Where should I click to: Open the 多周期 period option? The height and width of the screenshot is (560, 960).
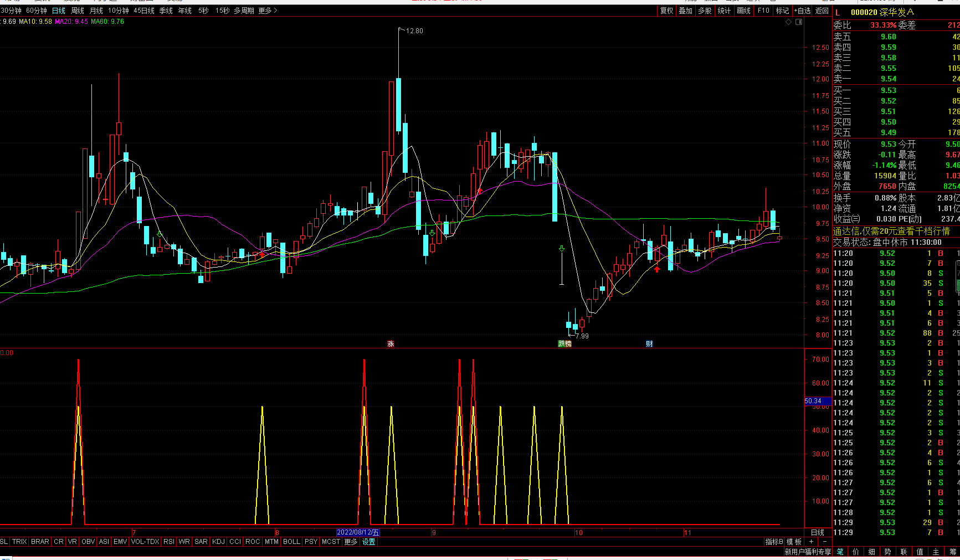tap(244, 11)
